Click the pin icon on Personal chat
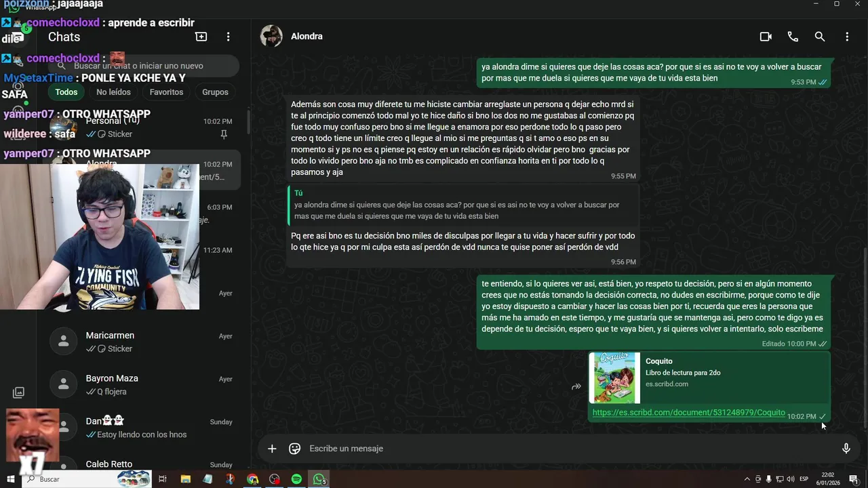The height and width of the screenshot is (488, 868). tap(224, 135)
